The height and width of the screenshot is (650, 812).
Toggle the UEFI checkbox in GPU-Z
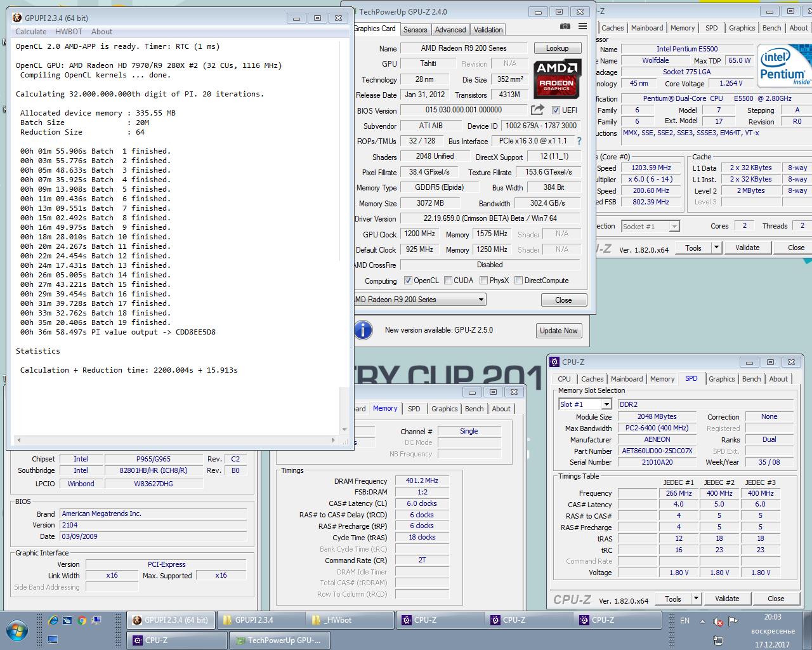556,110
